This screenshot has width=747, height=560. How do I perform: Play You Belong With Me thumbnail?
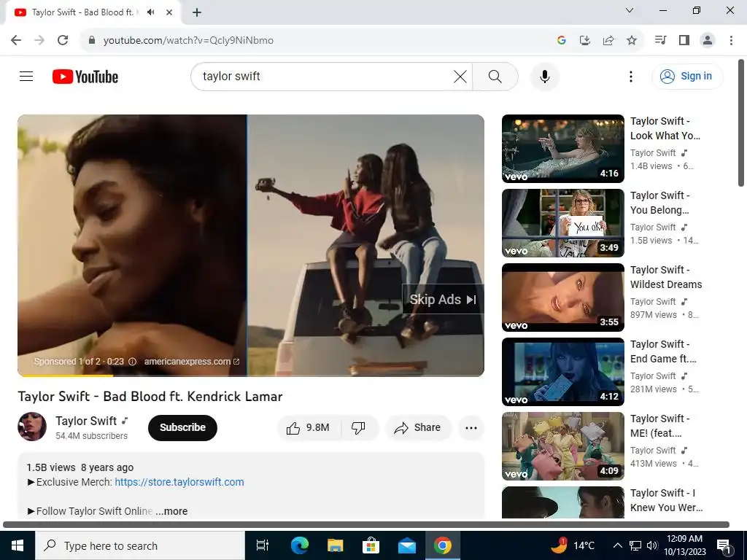point(562,223)
